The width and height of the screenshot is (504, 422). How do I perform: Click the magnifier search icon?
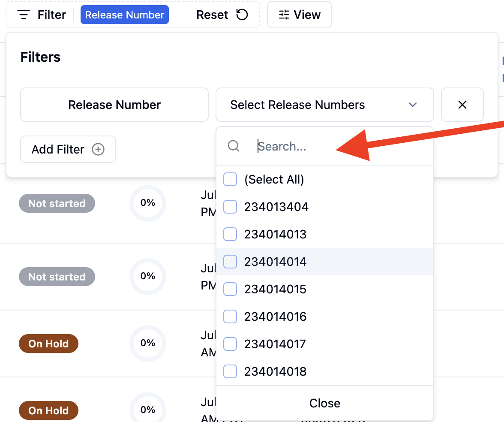[234, 146]
